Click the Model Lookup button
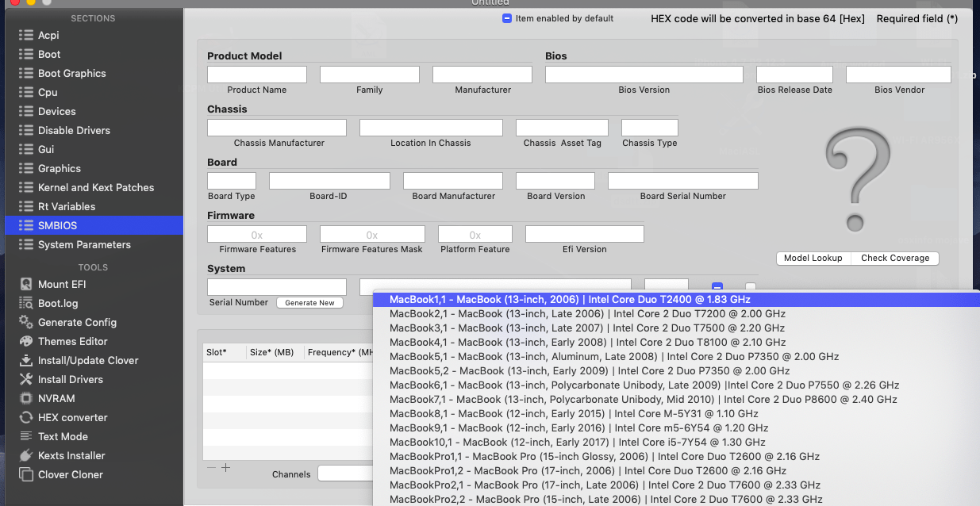 (813, 259)
